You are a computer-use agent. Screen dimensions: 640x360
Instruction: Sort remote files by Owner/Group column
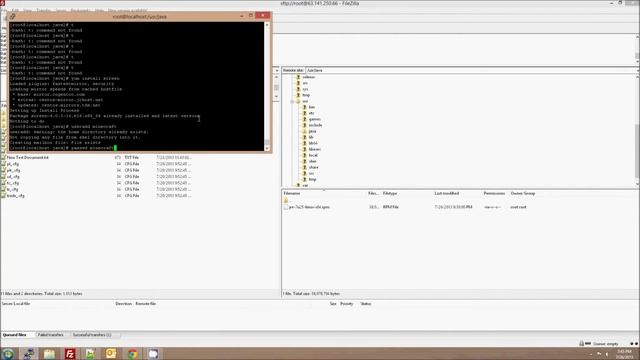(x=523, y=193)
